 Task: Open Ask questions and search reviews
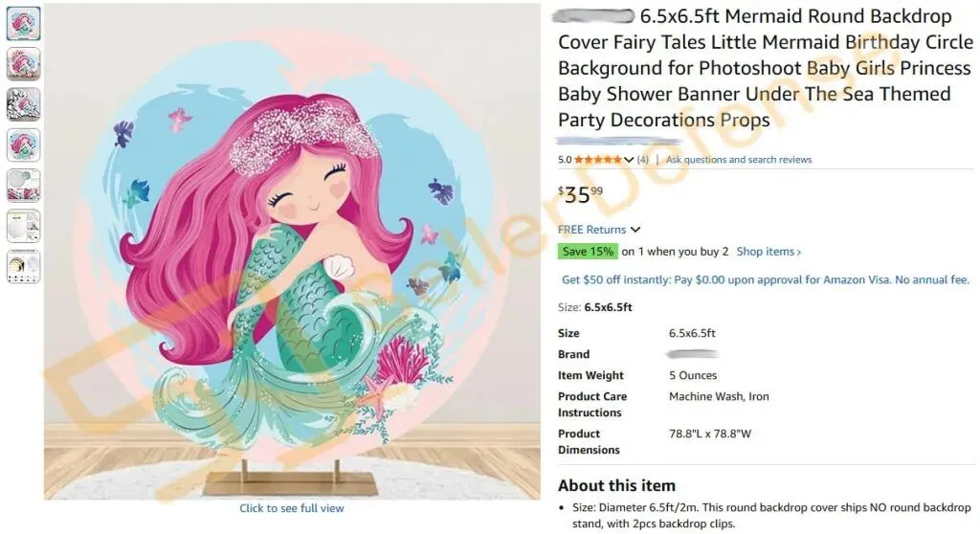[x=738, y=160]
